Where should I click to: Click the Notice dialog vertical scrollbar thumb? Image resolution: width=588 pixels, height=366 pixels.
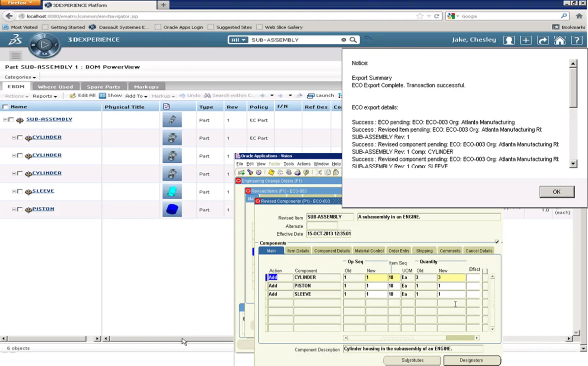point(573,88)
